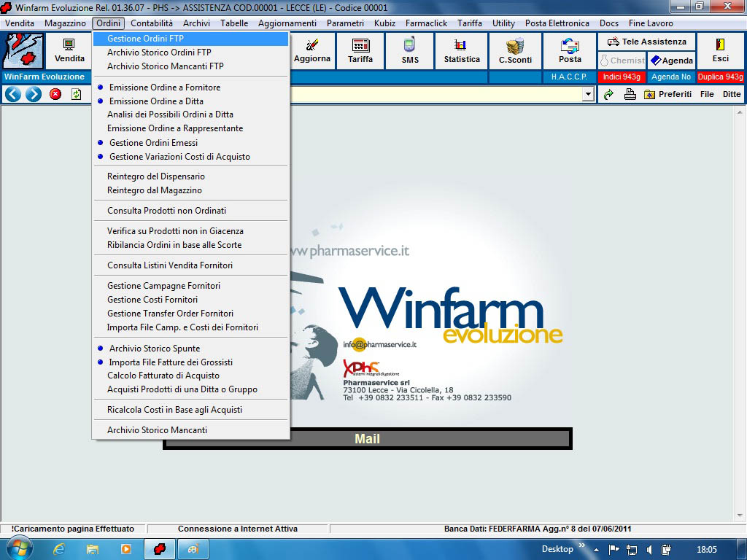This screenshot has height=560, width=747.
Task: Navigate back with the blue left arrow
Action: click(12, 94)
